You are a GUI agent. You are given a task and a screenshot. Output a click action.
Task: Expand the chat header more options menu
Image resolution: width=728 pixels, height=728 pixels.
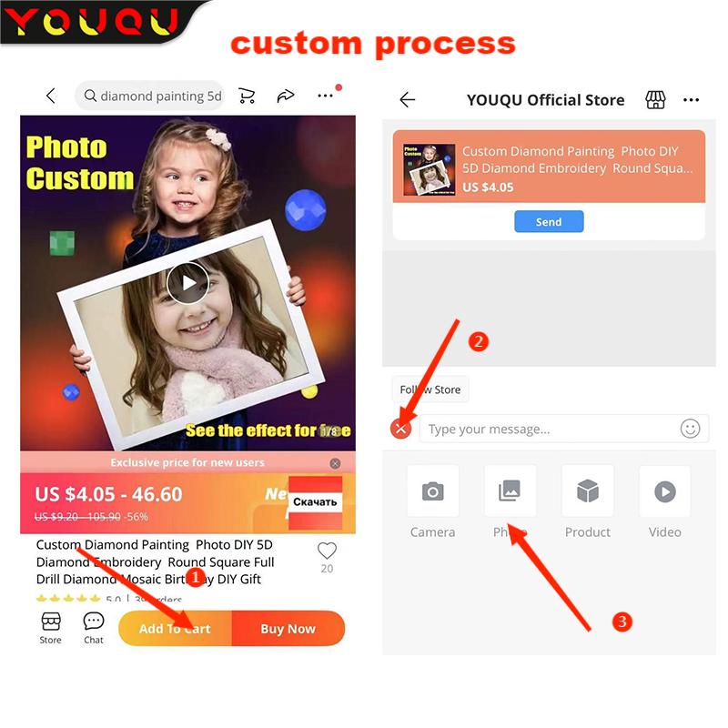point(691,100)
